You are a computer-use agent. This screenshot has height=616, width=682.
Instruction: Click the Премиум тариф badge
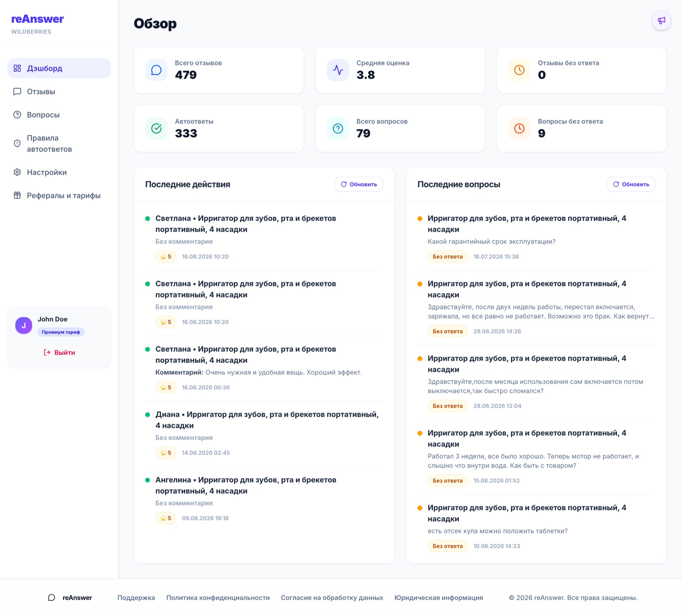tap(61, 332)
